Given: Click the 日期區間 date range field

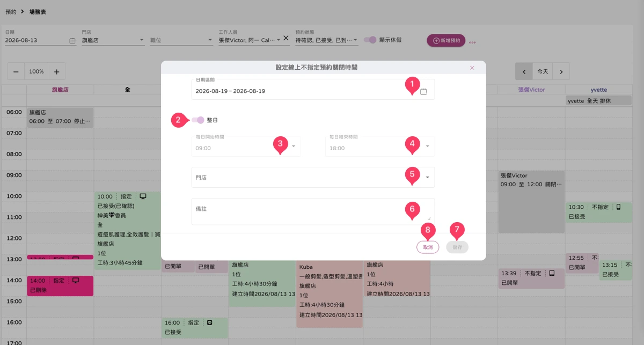Looking at the screenshot, I should pyautogui.click(x=313, y=89).
